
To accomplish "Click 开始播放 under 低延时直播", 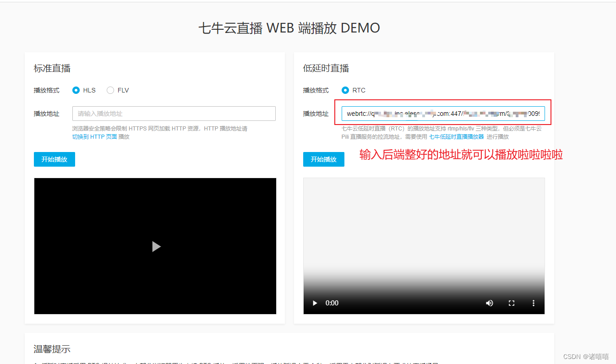I will (323, 159).
